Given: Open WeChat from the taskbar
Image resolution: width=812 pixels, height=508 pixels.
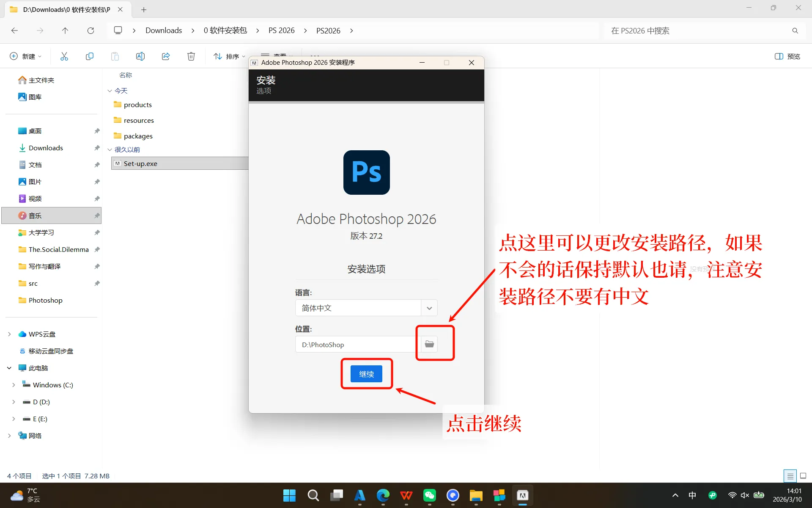Looking at the screenshot, I should (x=430, y=495).
